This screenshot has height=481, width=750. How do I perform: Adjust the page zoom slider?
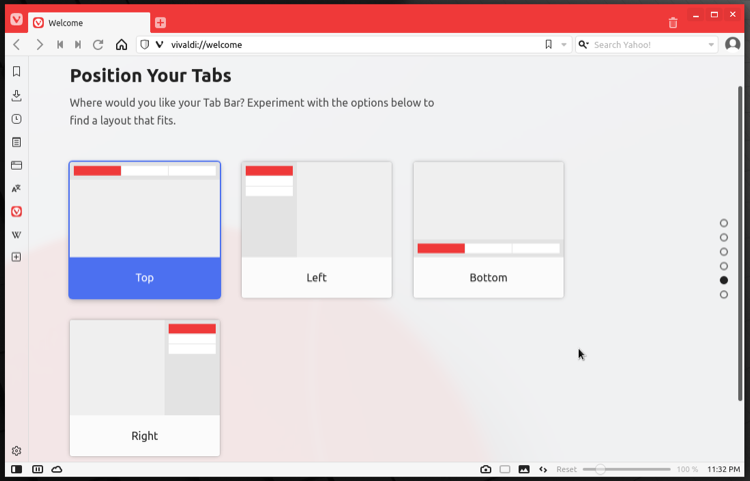point(627,470)
